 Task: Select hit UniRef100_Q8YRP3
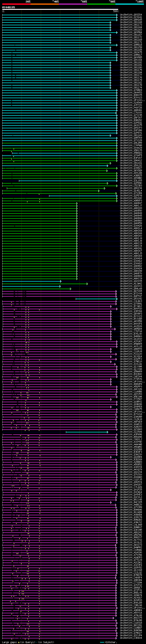(x=131, y=314)
